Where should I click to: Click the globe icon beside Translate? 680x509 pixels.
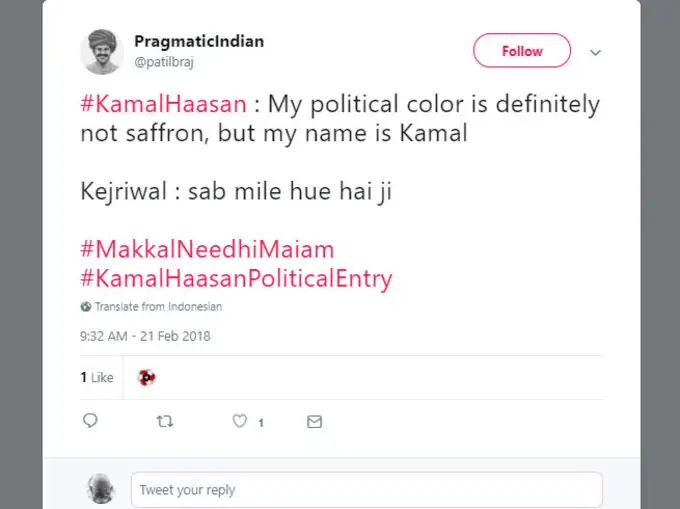(x=85, y=307)
